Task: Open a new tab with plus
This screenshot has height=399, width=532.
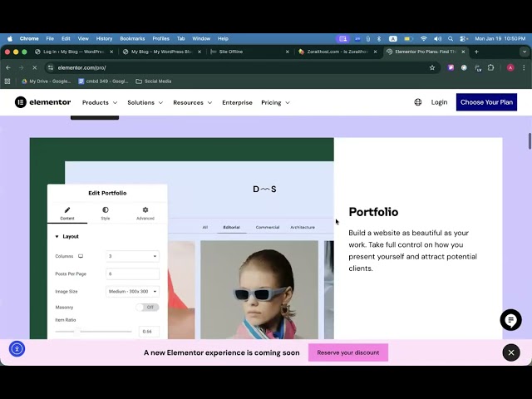Action: (x=476, y=52)
